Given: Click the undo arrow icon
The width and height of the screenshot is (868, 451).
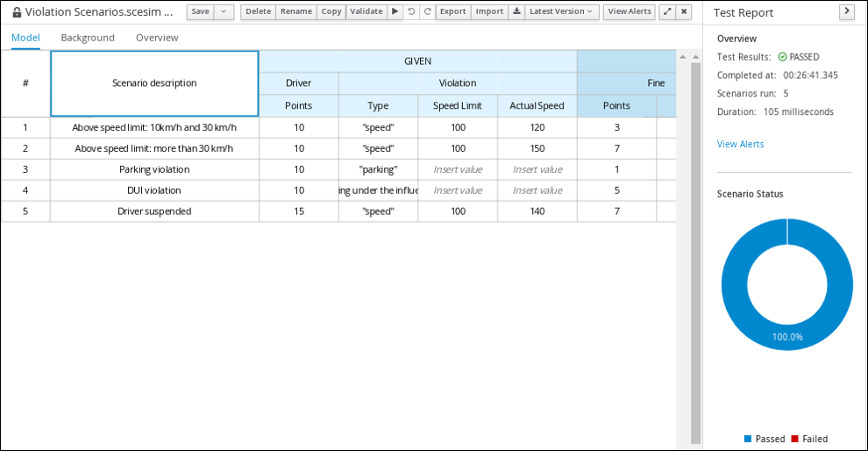Looking at the screenshot, I should click(411, 12).
